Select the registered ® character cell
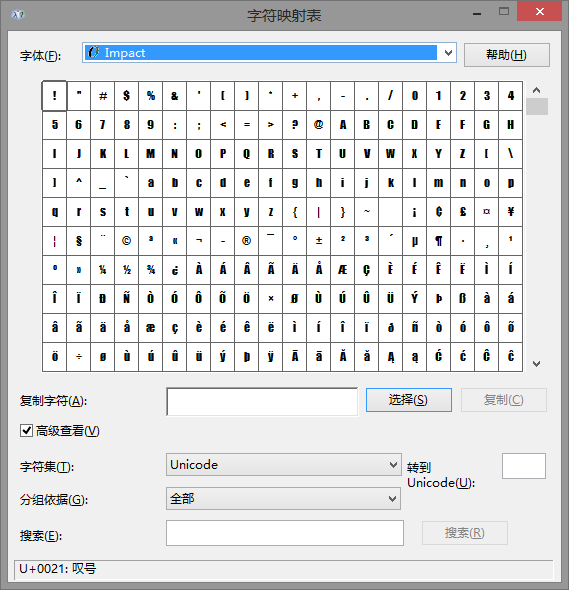Viewport: 569px width, 590px height. [x=246, y=240]
